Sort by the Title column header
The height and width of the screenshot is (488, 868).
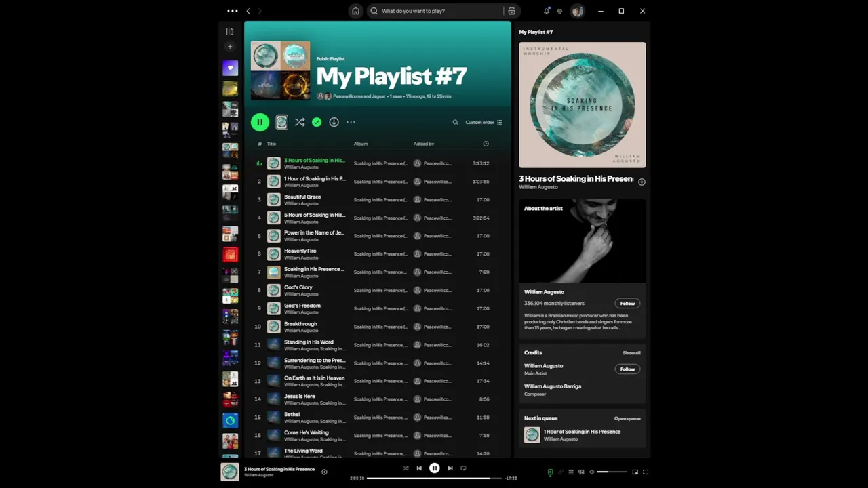click(271, 144)
